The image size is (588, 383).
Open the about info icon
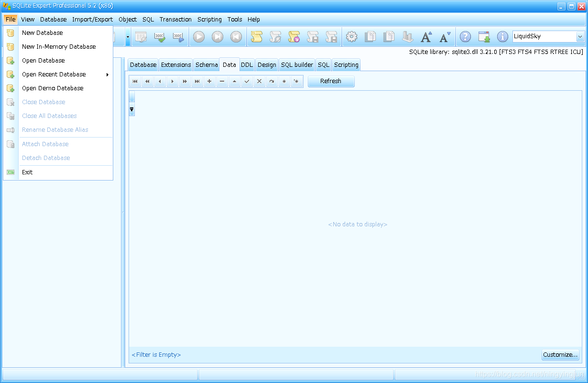502,37
